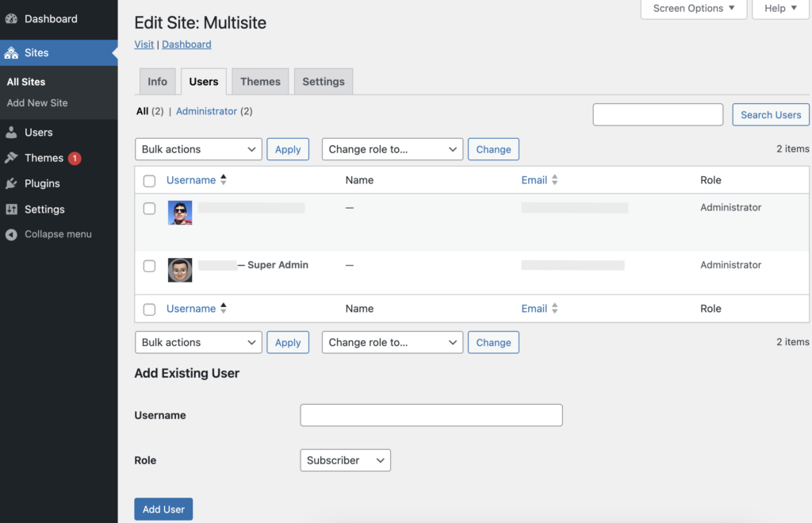Click the top Change button
Screen dimensions: 812x523
point(493,149)
